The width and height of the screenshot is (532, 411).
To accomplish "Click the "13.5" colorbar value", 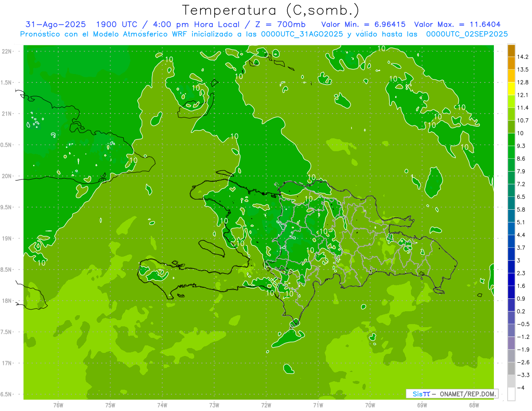I will coord(523,70).
